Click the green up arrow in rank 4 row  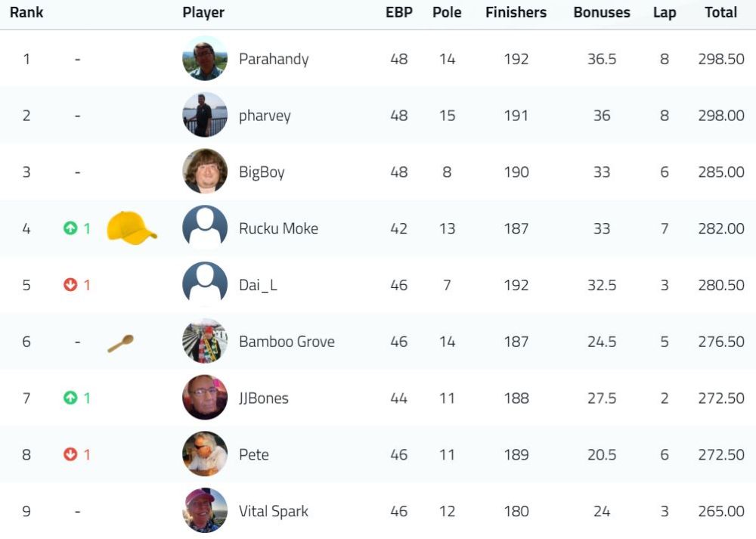(x=70, y=228)
